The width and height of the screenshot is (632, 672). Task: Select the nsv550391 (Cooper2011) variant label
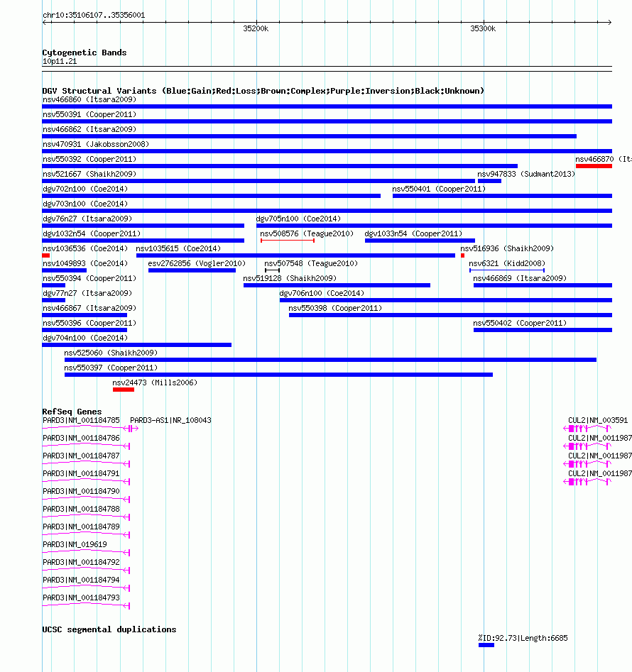pyautogui.click(x=89, y=114)
